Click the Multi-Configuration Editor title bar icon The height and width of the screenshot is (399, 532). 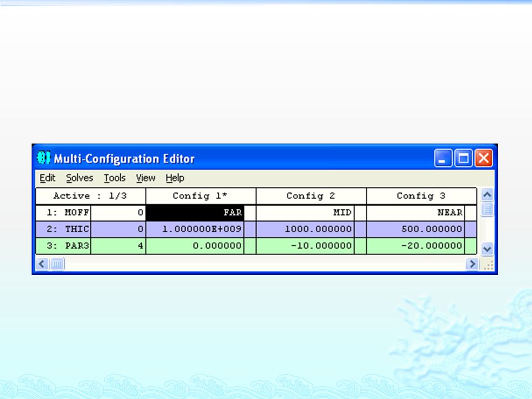(x=43, y=158)
